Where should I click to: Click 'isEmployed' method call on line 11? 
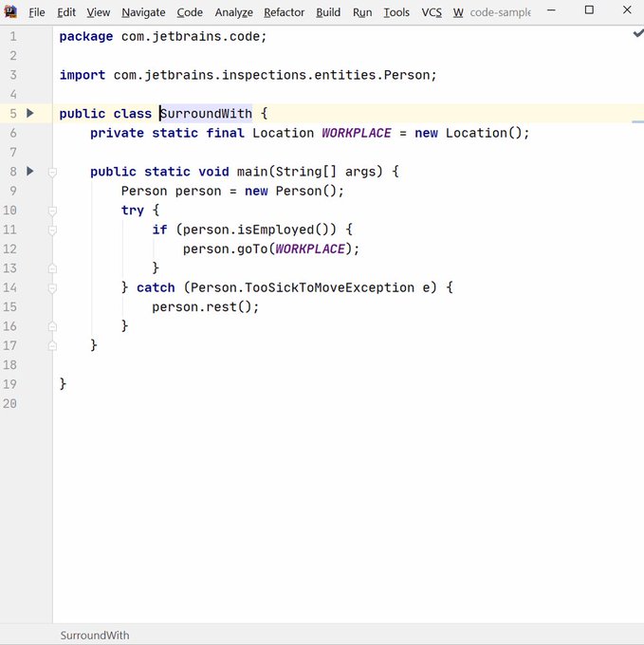click(x=276, y=230)
